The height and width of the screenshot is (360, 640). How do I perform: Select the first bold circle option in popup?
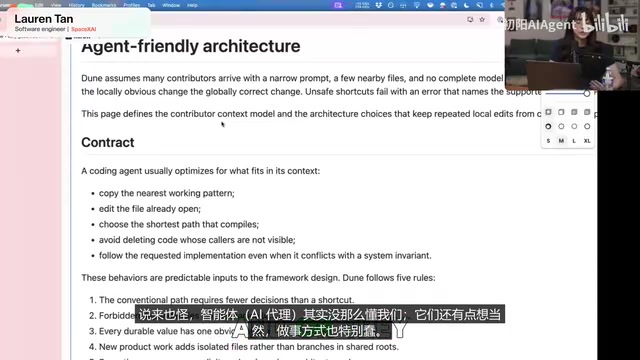coord(548,127)
